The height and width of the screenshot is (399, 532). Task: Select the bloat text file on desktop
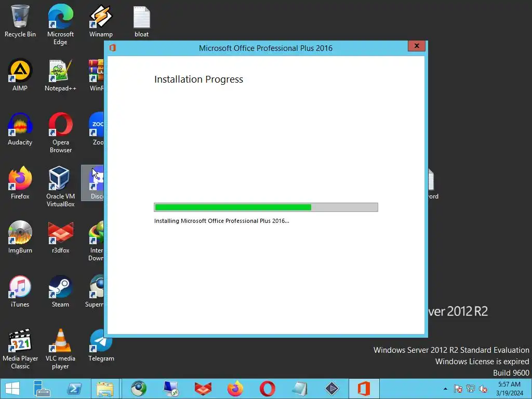pos(141,21)
